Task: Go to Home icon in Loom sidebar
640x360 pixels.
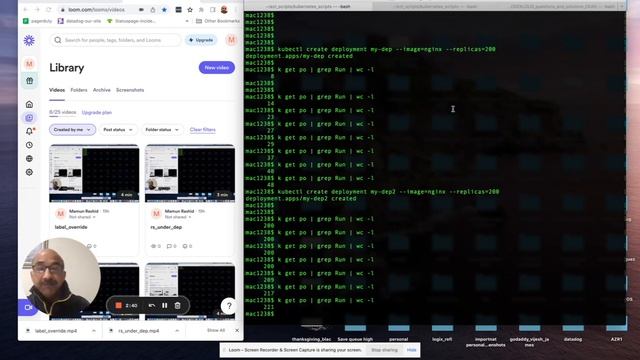Action: point(29,104)
